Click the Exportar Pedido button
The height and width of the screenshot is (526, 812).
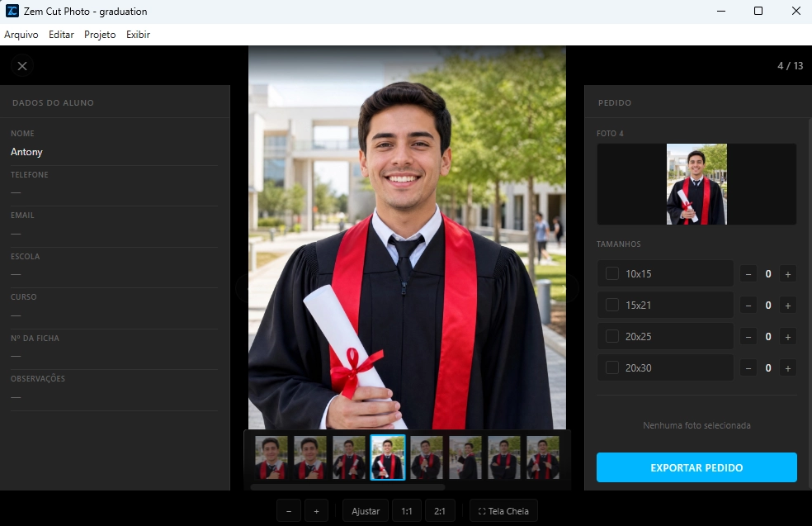tap(696, 467)
